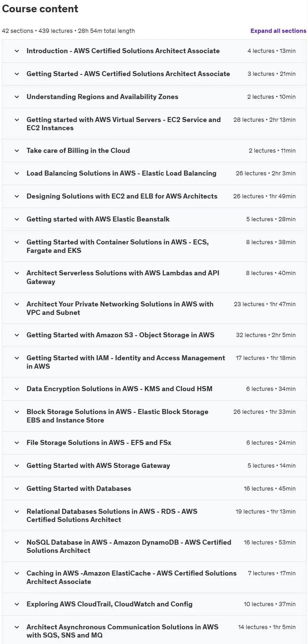This screenshot has height=644, width=308.
Task: Expand all sections link
Action: (x=278, y=31)
